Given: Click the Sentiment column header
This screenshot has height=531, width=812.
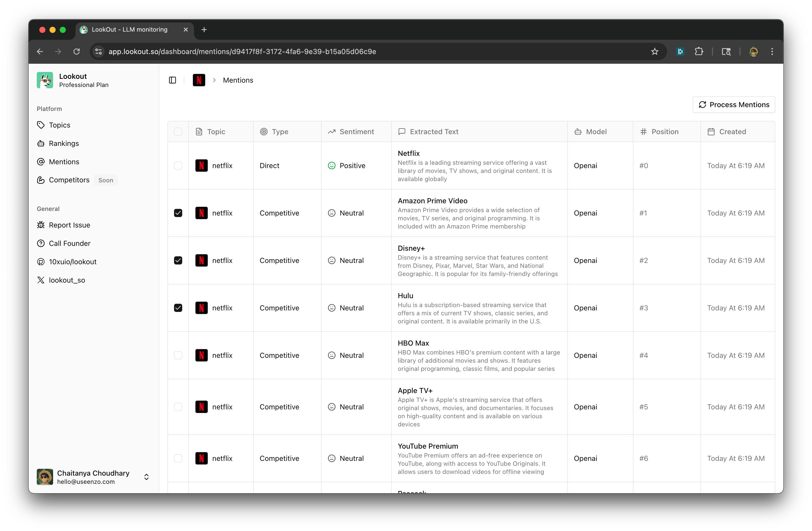Looking at the screenshot, I should pos(356,132).
